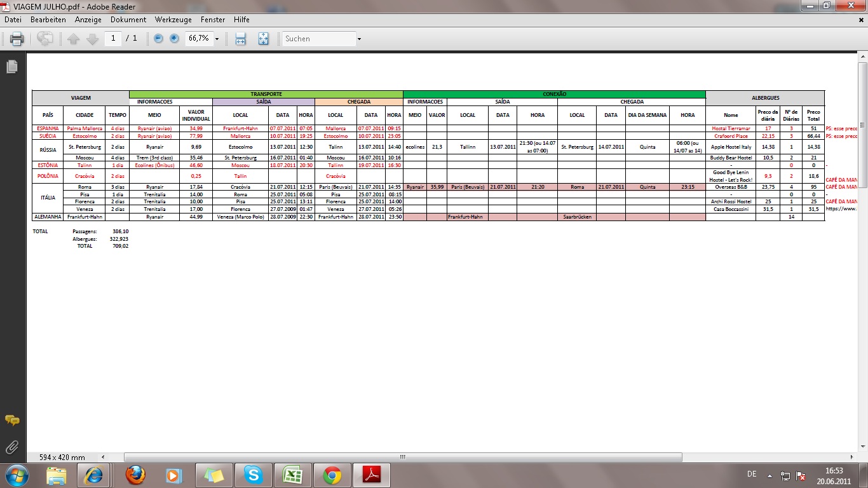The image size is (868, 488).
Task: Switch to fit full page view
Action: (x=264, y=39)
